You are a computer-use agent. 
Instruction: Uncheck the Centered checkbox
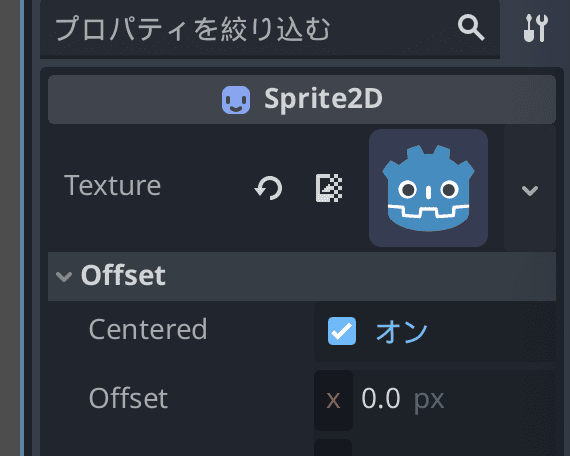point(342,331)
